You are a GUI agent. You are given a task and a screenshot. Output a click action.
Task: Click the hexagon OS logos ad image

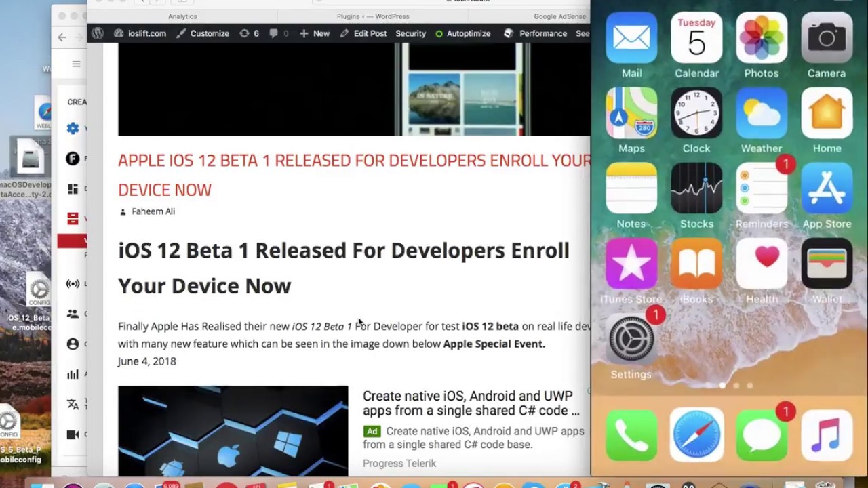(x=233, y=430)
